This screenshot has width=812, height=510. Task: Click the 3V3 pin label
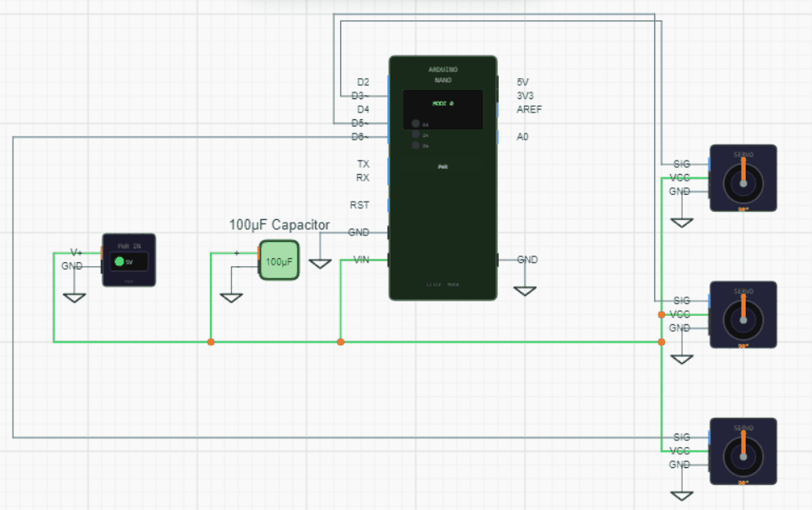[525, 96]
